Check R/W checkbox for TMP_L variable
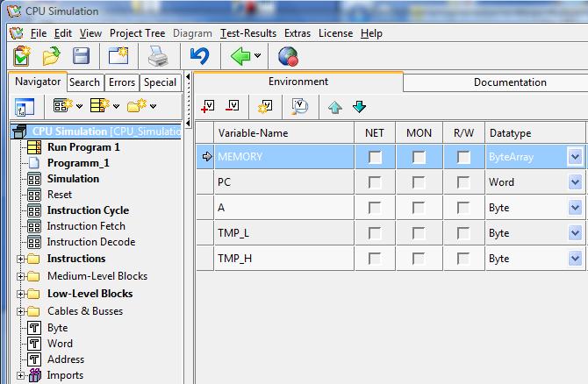This screenshot has width=588, height=384. point(463,233)
